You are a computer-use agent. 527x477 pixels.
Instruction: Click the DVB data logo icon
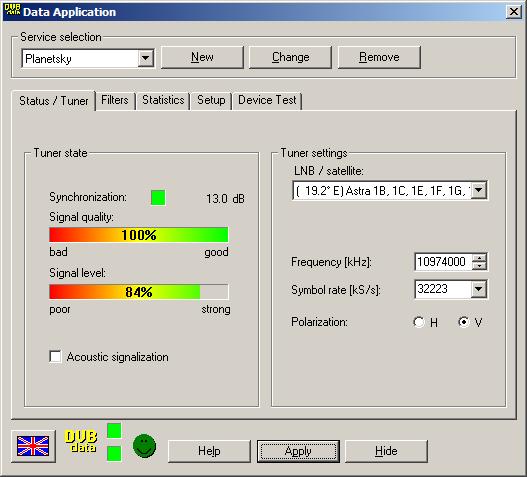[x=81, y=441]
